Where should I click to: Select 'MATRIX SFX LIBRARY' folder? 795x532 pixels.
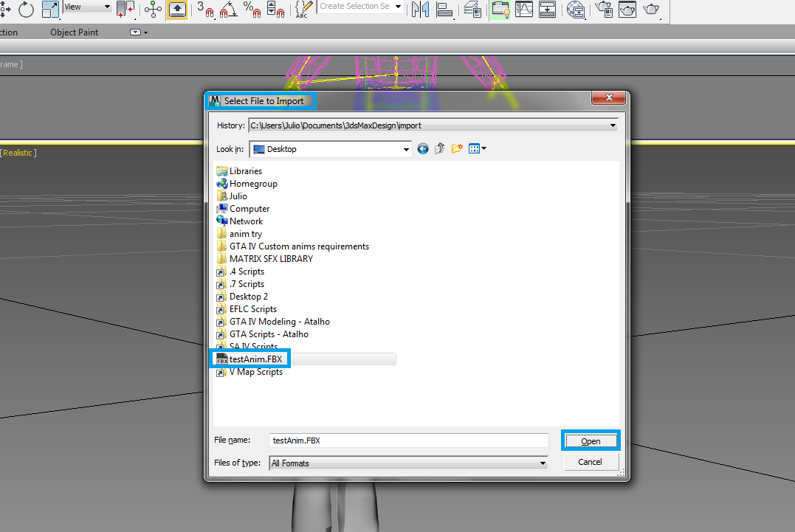pos(265,259)
